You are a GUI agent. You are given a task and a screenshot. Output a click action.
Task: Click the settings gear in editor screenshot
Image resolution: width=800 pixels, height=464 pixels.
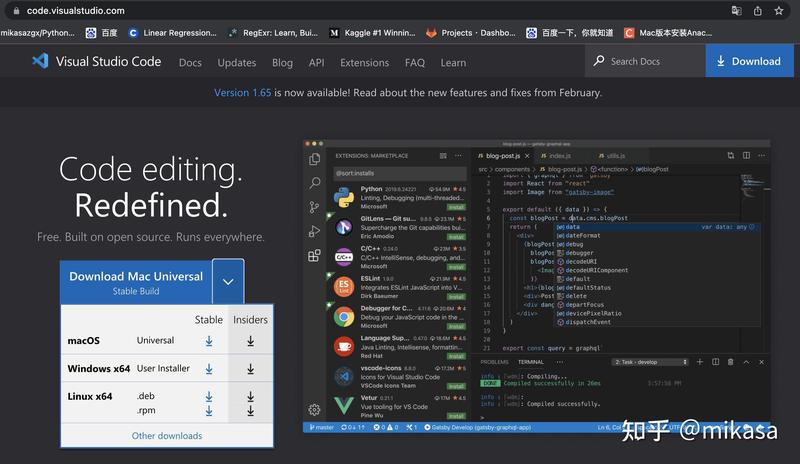(314, 409)
